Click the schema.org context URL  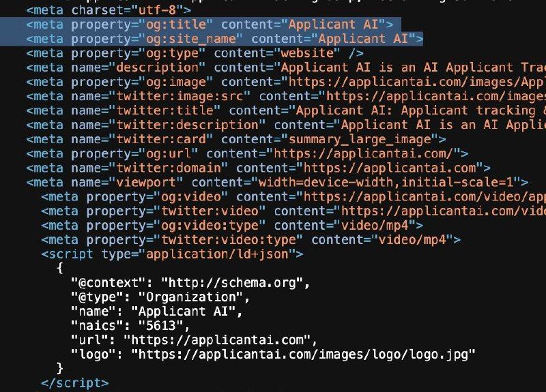[x=232, y=282]
